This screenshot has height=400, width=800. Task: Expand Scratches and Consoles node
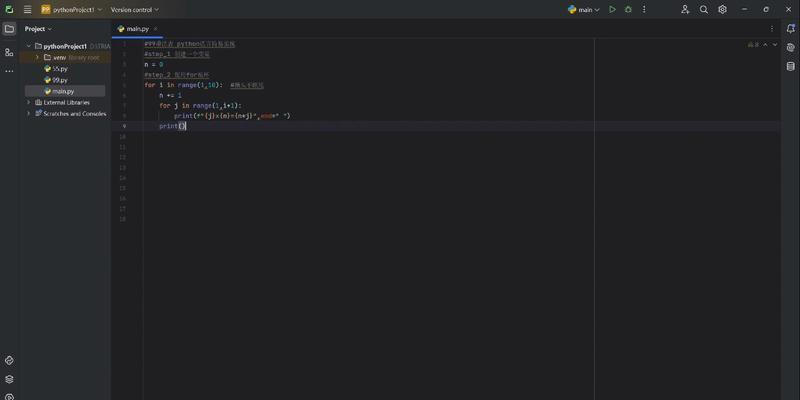click(29, 114)
